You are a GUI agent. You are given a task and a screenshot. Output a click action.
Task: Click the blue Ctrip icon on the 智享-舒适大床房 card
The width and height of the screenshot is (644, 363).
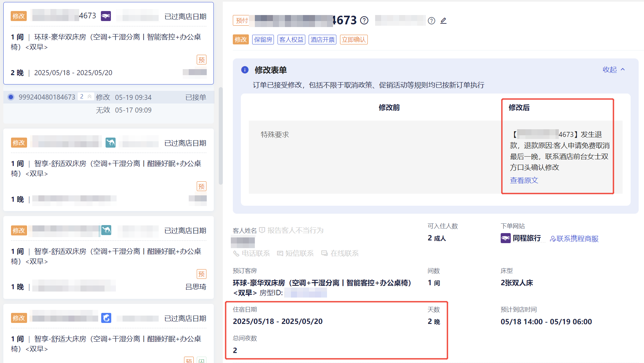pos(106,318)
